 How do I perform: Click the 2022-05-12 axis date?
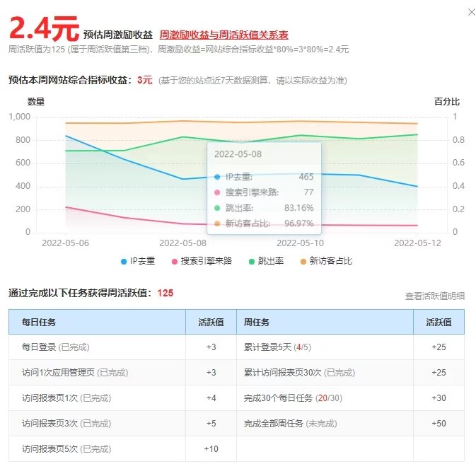(417, 243)
